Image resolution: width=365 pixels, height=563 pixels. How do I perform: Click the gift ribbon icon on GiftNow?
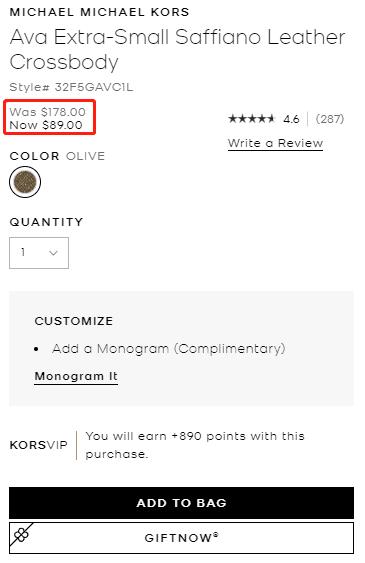coord(21,536)
